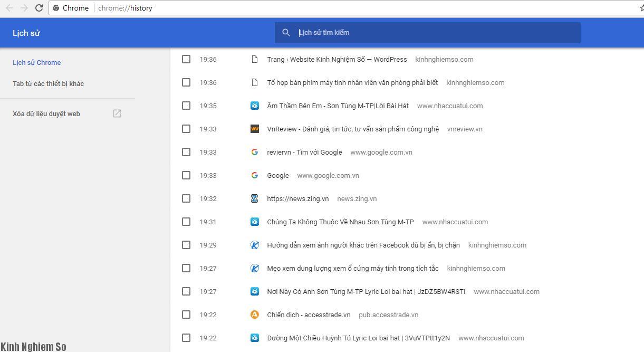The height and width of the screenshot is (352, 644).
Task: Open Chiến dịch - accesstrade.vn link
Action: [309, 315]
